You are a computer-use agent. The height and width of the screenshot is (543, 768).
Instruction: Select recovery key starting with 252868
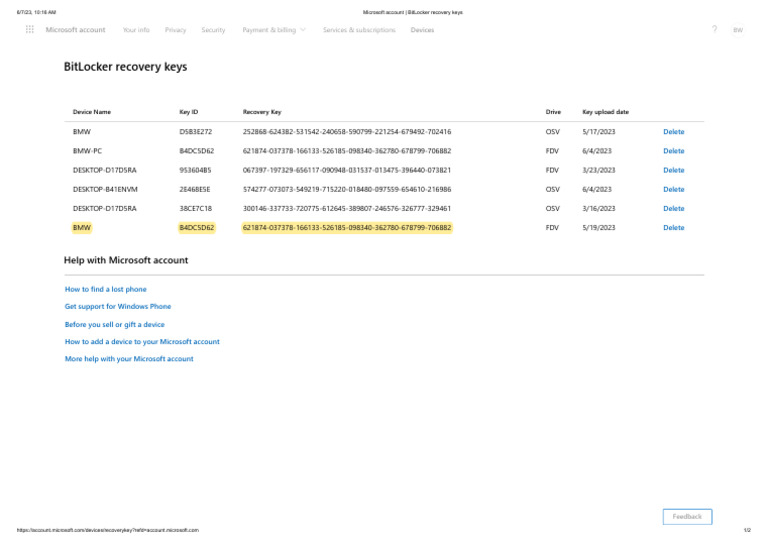click(347, 132)
